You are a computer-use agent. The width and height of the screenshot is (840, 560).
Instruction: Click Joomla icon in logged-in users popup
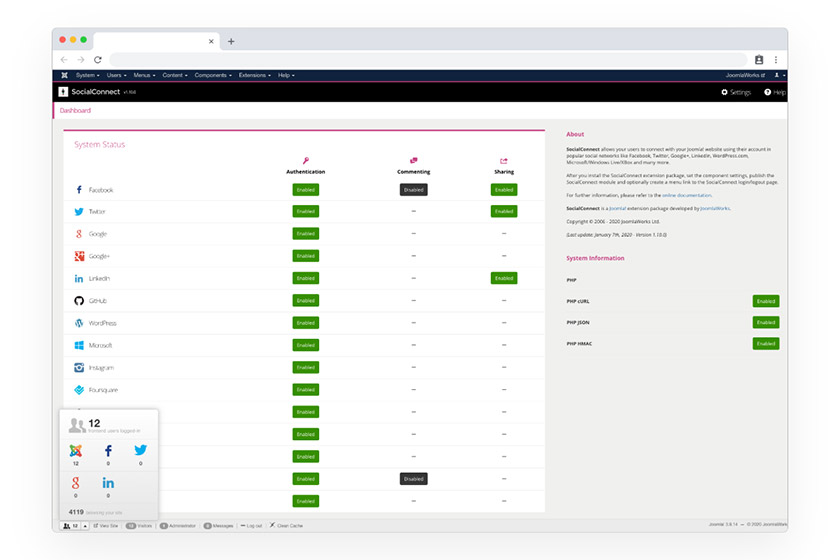(76, 451)
